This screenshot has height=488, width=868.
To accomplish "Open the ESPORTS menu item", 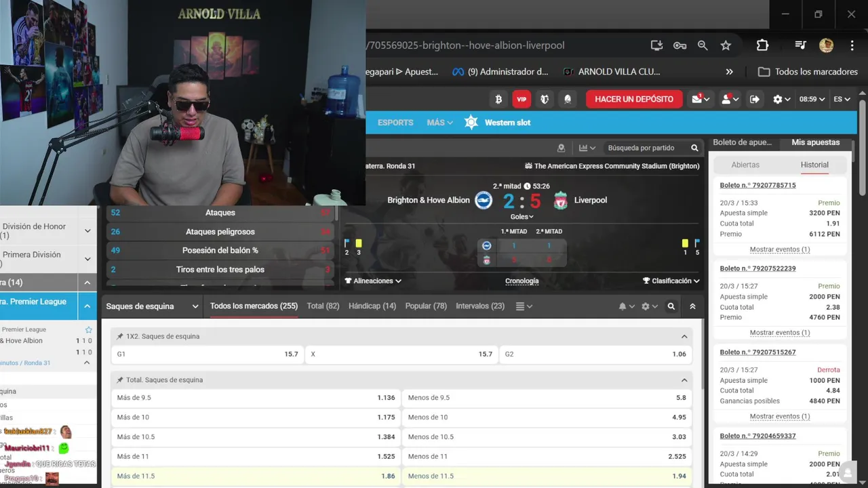I will [x=395, y=123].
